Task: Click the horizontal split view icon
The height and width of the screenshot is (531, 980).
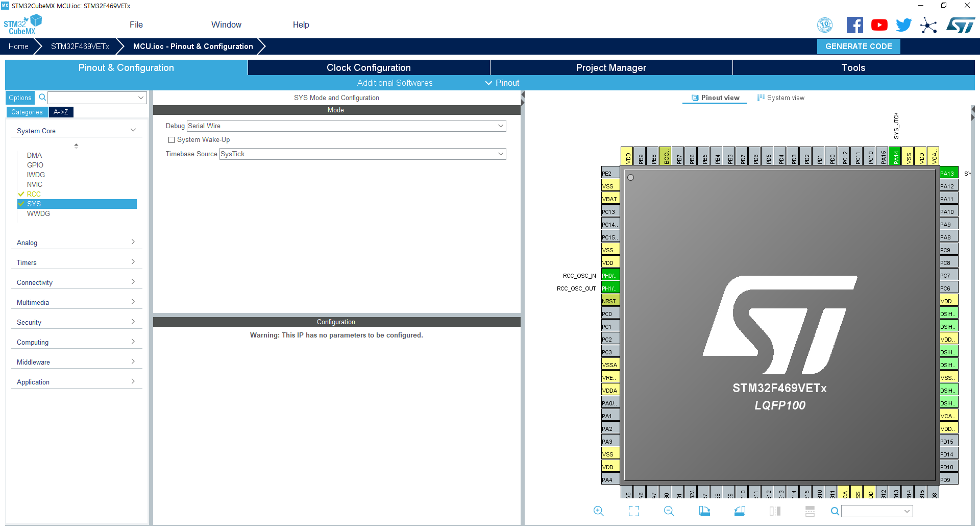Action: point(810,511)
